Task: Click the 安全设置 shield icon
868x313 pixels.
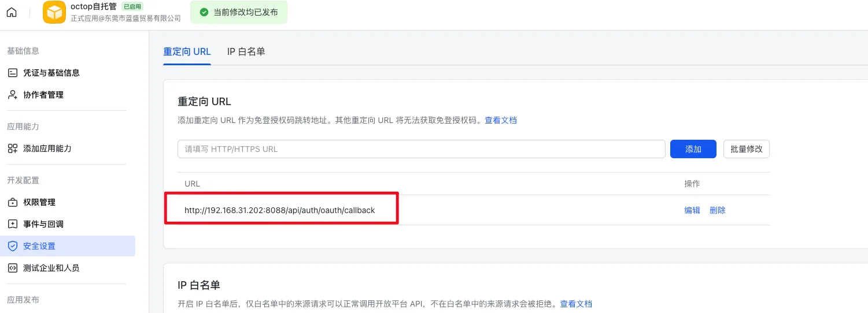Action: pos(13,246)
